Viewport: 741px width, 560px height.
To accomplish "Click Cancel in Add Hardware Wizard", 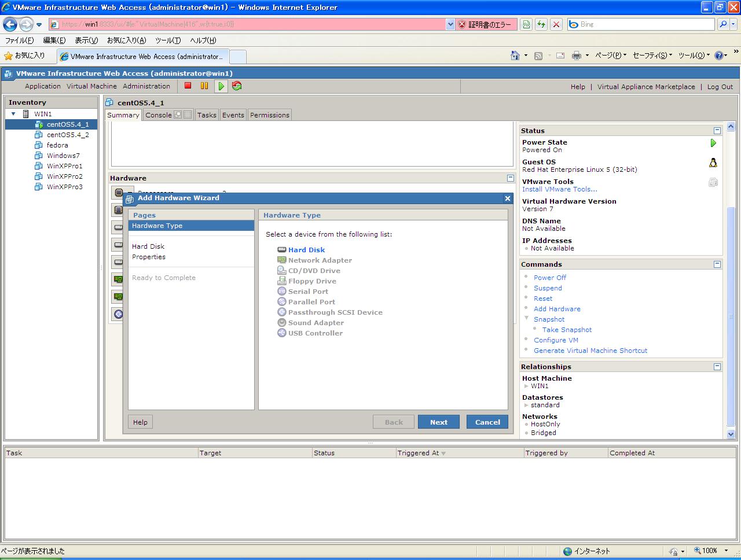I will 487,422.
